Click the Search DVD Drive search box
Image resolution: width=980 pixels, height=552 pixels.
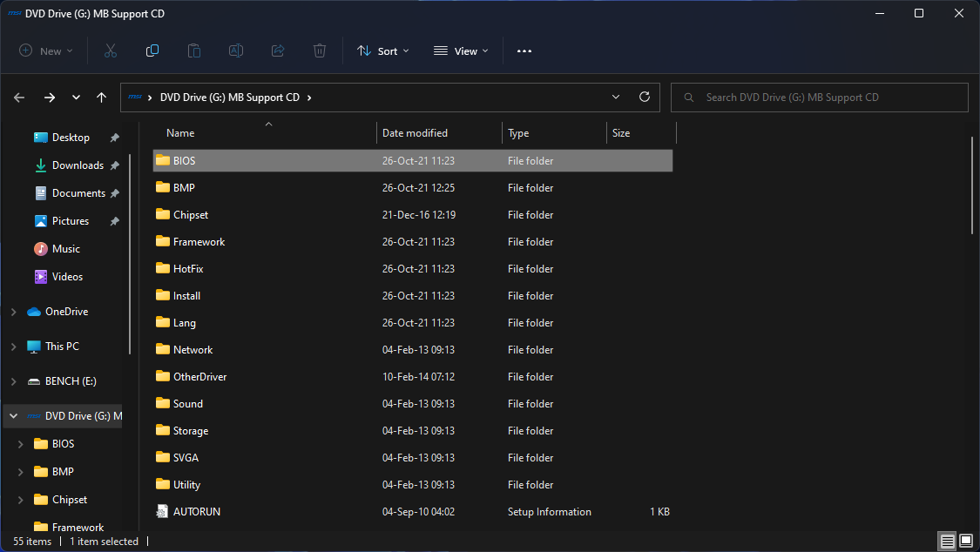click(x=819, y=98)
